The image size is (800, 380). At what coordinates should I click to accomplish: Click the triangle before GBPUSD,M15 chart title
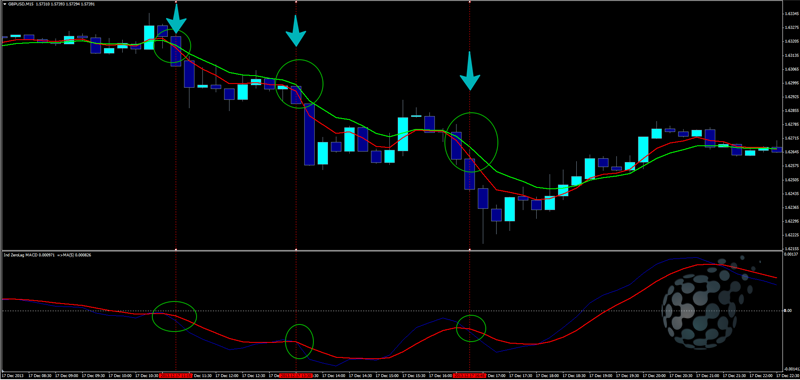[x=5, y=4]
